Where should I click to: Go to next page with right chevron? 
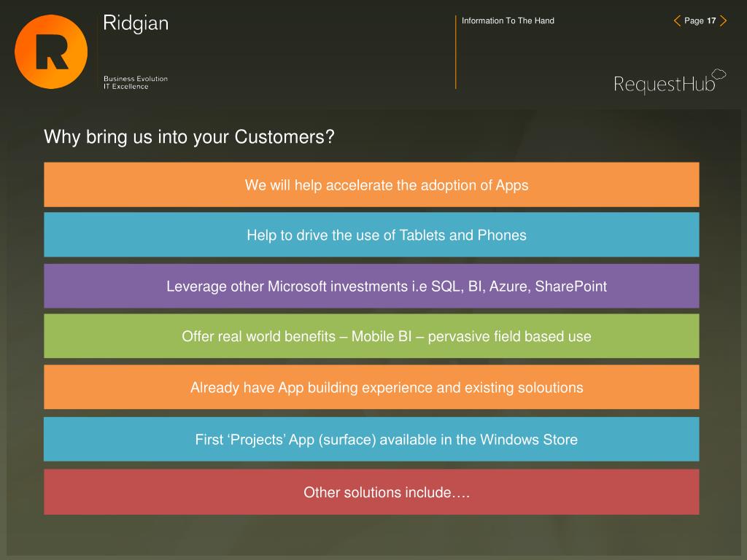tap(723, 20)
